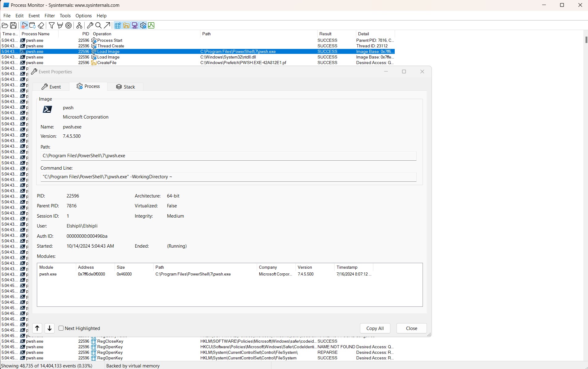
Task: Click the Command Line text field
Action: 228,177
